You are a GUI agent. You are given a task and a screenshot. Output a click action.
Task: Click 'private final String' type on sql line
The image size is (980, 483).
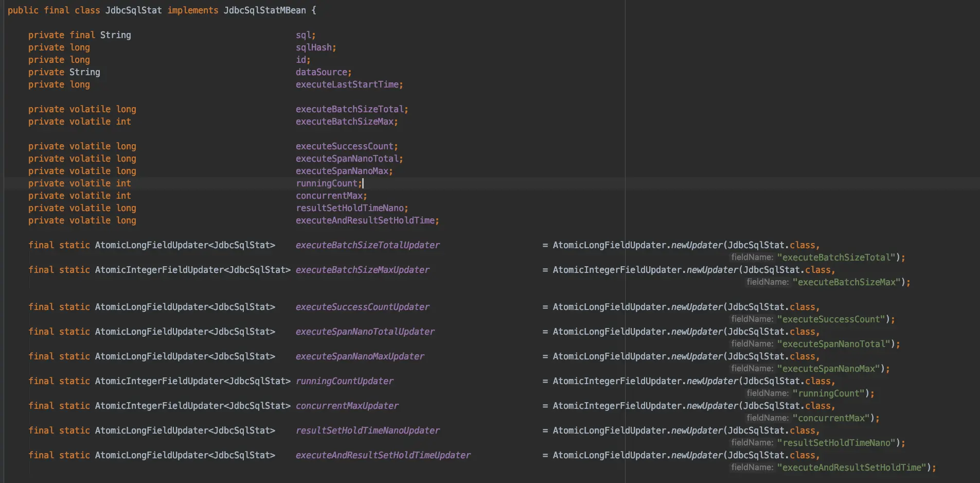pyautogui.click(x=80, y=35)
